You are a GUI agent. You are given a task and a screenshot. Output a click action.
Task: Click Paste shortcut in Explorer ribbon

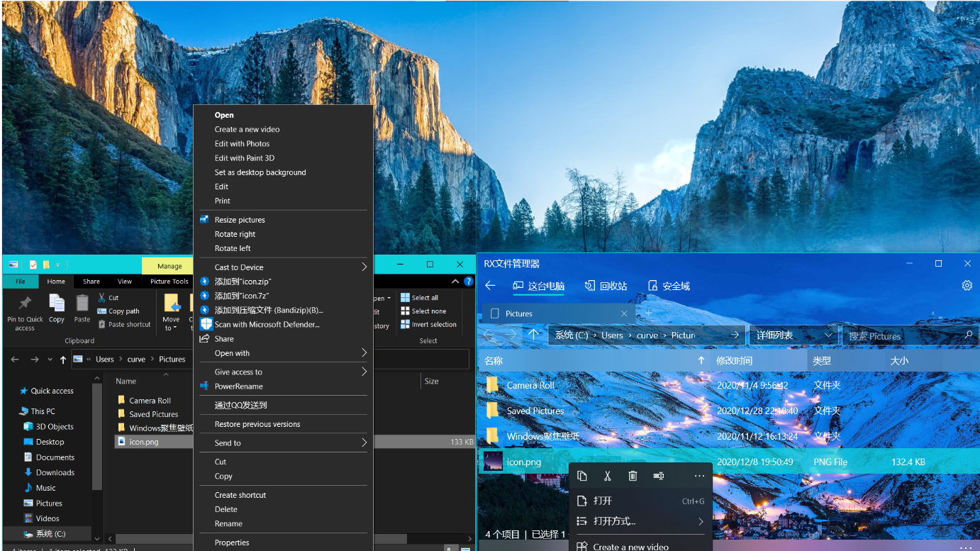124,325
